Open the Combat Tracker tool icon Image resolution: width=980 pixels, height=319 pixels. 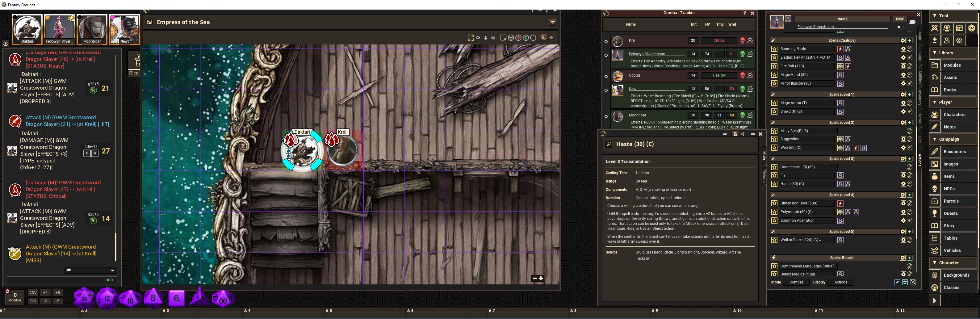(934, 28)
